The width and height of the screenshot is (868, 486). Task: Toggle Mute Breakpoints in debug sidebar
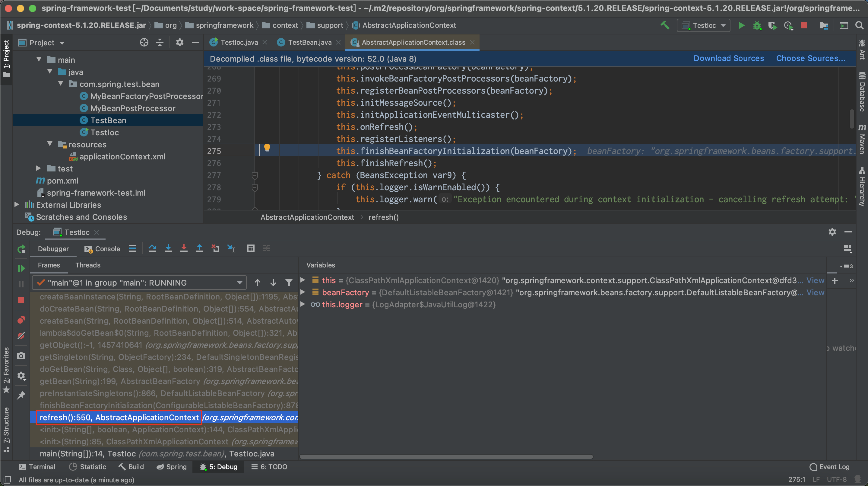[x=21, y=336]
